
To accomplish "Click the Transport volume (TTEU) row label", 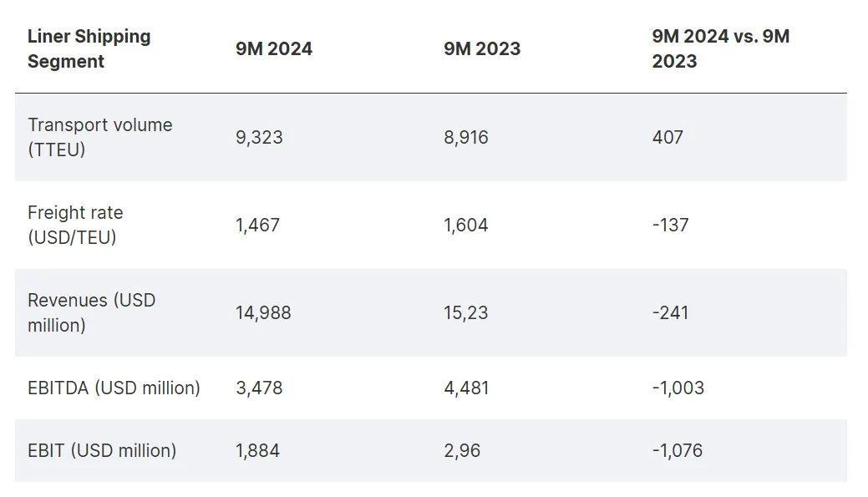I will 100,137.
